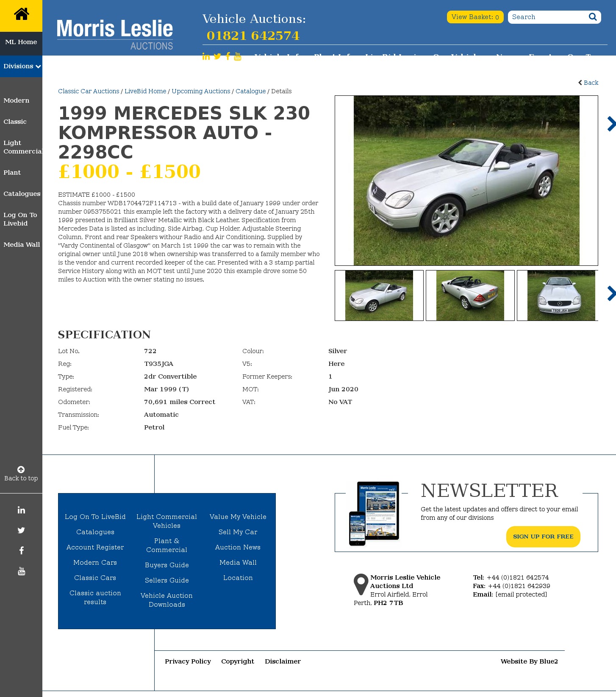Open Copyright link
Viewport: 616px width, 697px height.
(238, 661)
